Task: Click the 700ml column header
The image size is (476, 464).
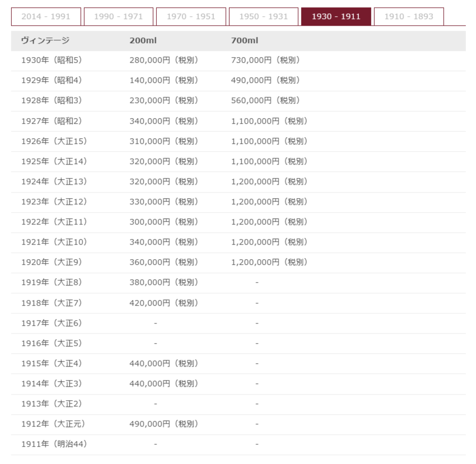Action: [245, 41]
